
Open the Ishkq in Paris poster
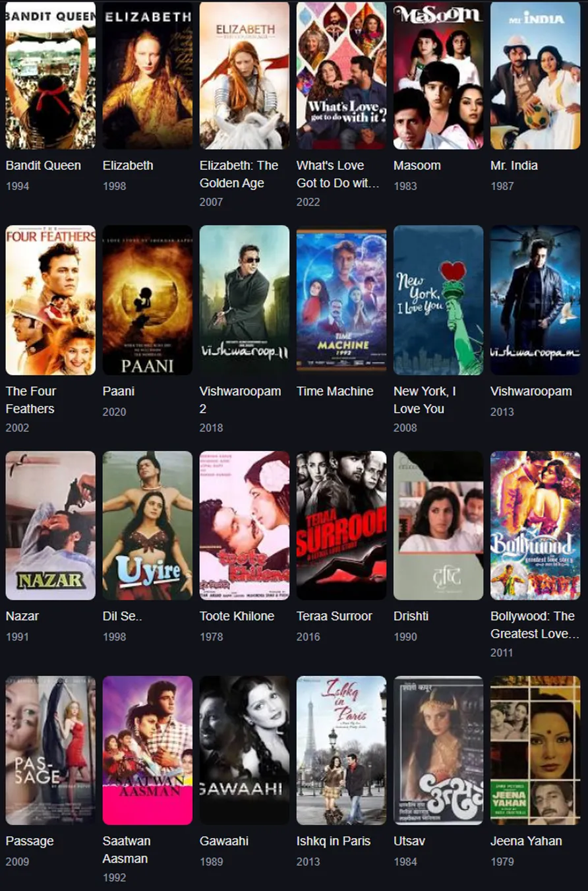(341, 750)
